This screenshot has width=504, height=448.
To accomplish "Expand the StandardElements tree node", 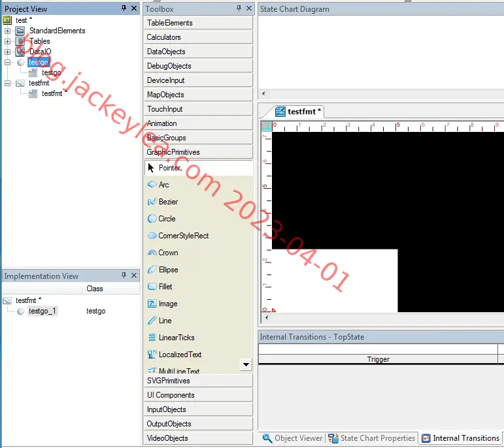I will tap(7, 31).
